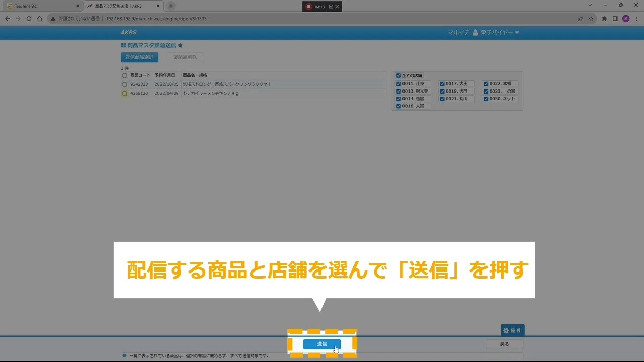Bookmark this page with the star icon

pyautogui.click(x=591, y=19)
